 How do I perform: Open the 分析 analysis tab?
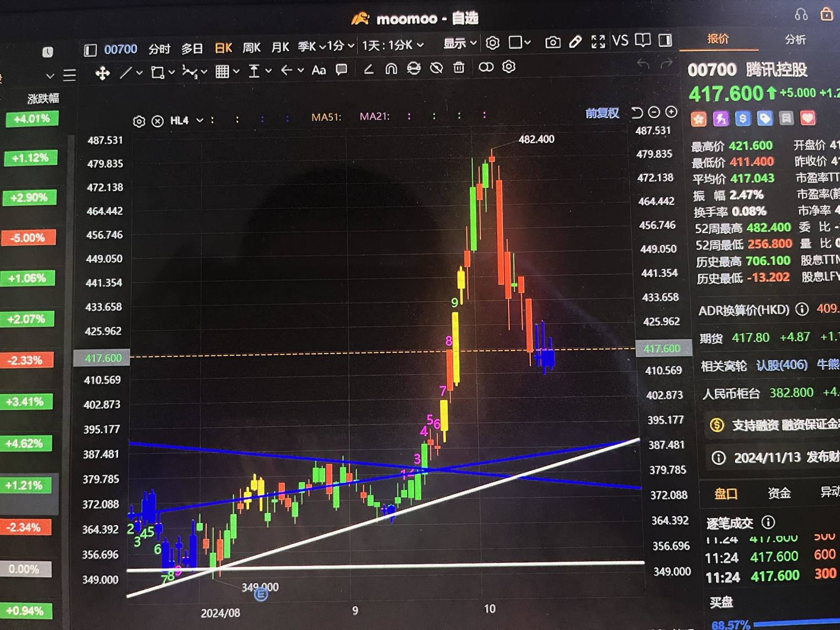(x=795, y=39)
